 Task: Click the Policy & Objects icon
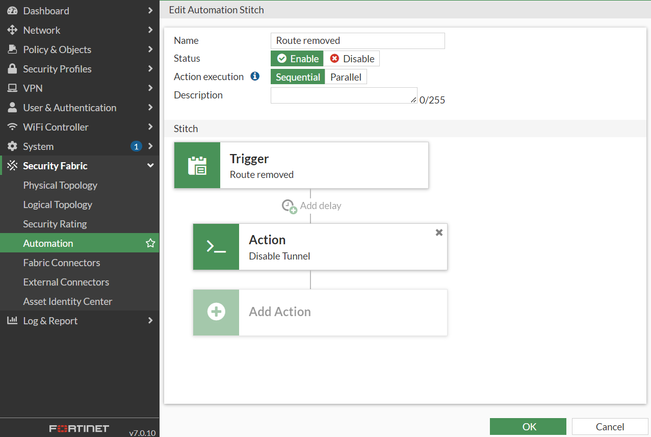point(12,49)
